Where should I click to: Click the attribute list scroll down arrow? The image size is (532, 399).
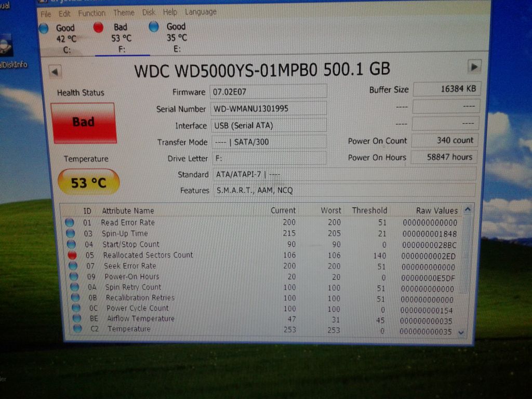461,333
